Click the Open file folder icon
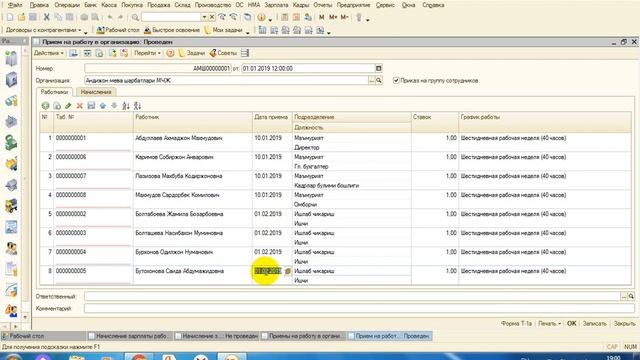Image resolution: width=640 pixels, height=360 pixels. click(x=21, y=17)
